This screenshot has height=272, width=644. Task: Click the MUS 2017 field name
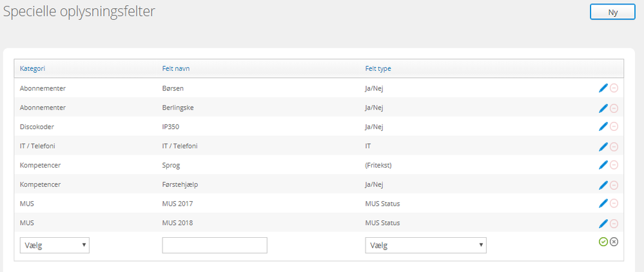point(177,204)
